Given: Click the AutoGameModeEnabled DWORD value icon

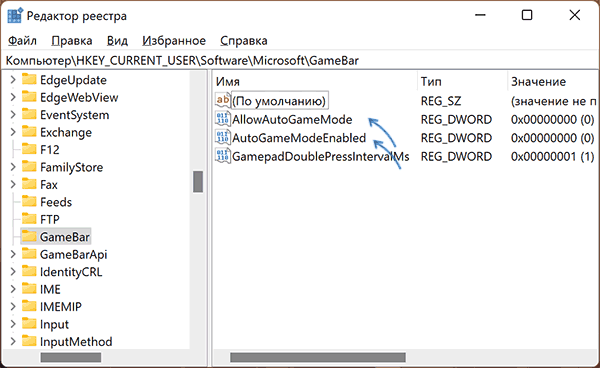Looking at the screenshot, I should pos(223,138).
